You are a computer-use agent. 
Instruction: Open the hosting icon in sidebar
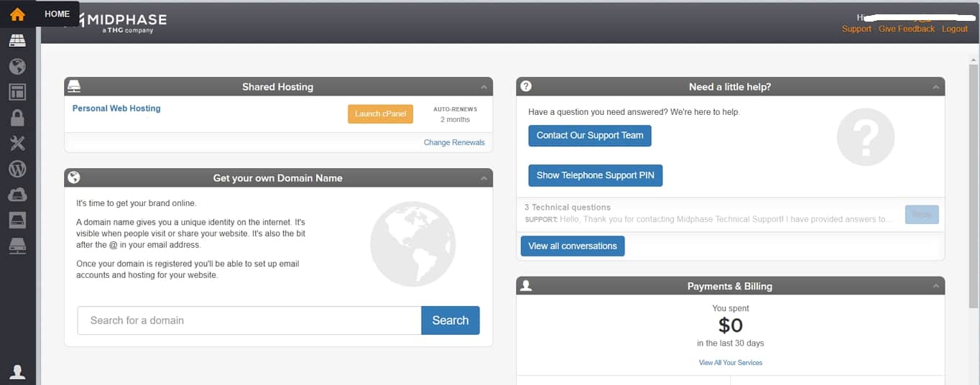point(17,41)
